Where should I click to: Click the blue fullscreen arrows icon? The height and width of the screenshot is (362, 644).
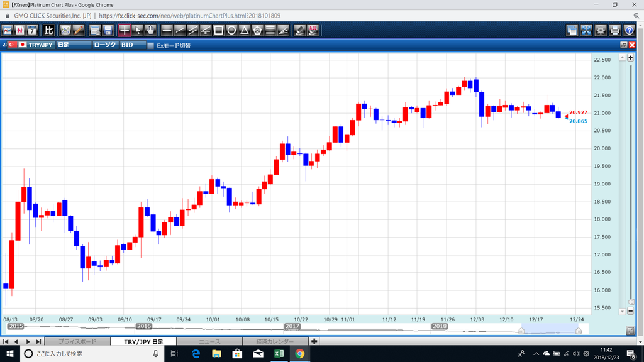tap(587, 30)
